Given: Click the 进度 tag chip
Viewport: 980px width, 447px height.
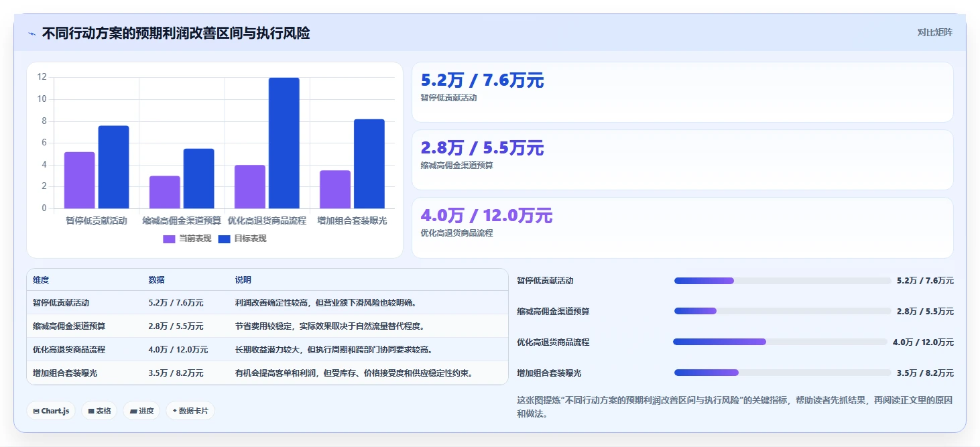Looking at the screenshot, I should pyautogui.click(x=141, y=411).
